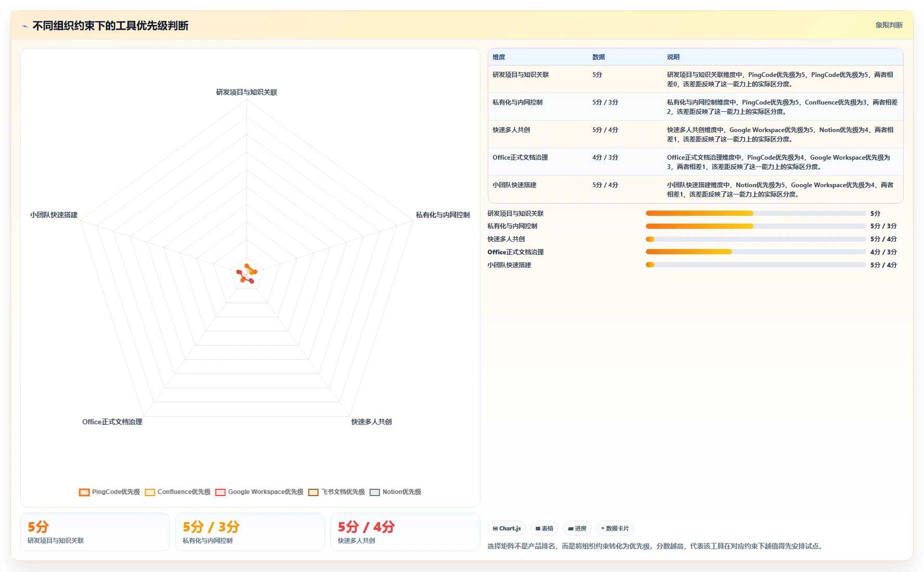Click progress bar for Office正式文档治理
The image size is (924, 572).
pyautogui.click(x=756, y=252)
